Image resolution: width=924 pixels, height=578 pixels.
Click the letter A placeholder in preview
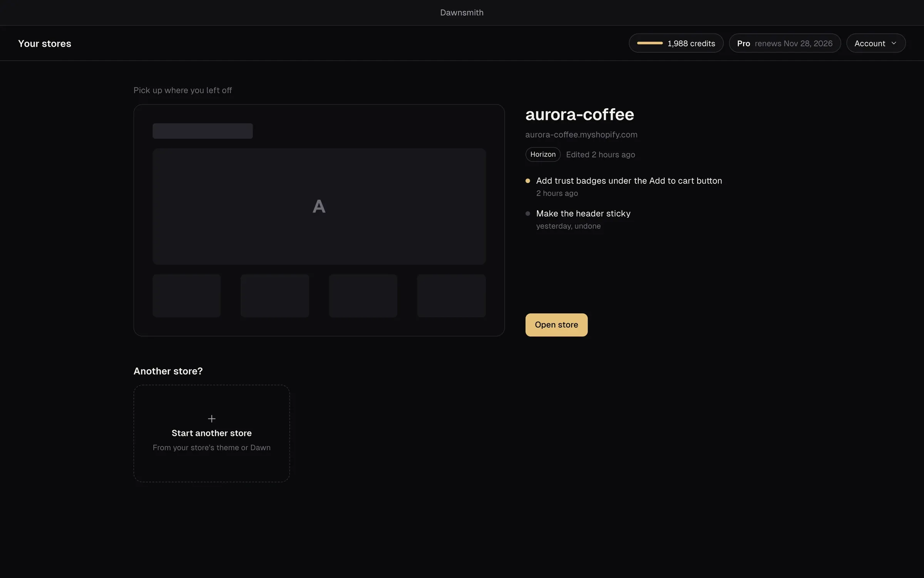pos(319,206)
